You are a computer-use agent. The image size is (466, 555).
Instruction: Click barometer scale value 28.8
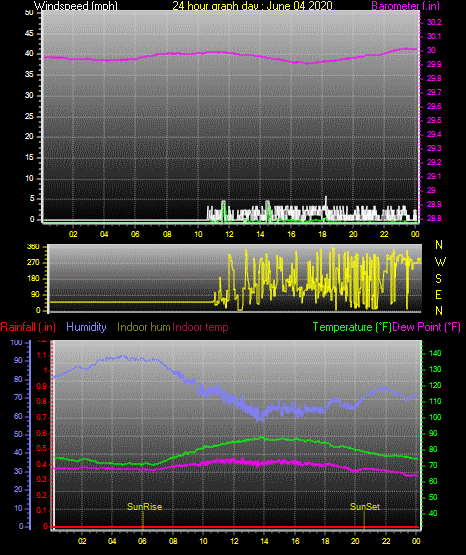pos(434,218)
